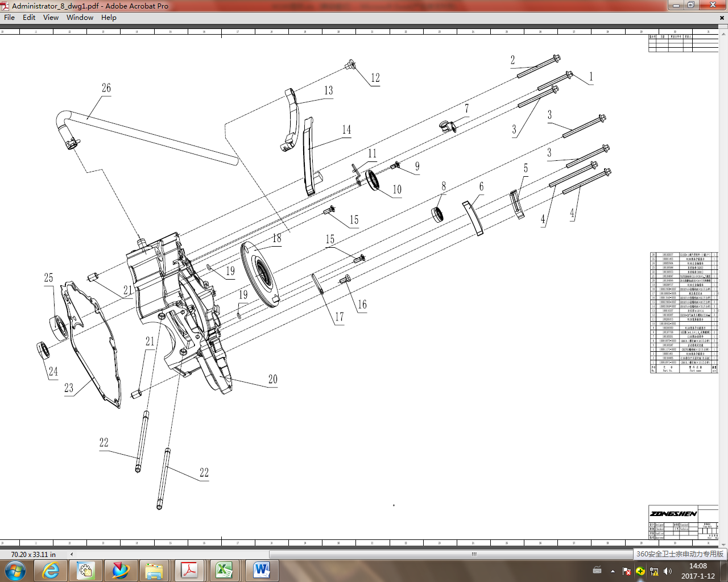Open the network status tray icon

point(654,571)
